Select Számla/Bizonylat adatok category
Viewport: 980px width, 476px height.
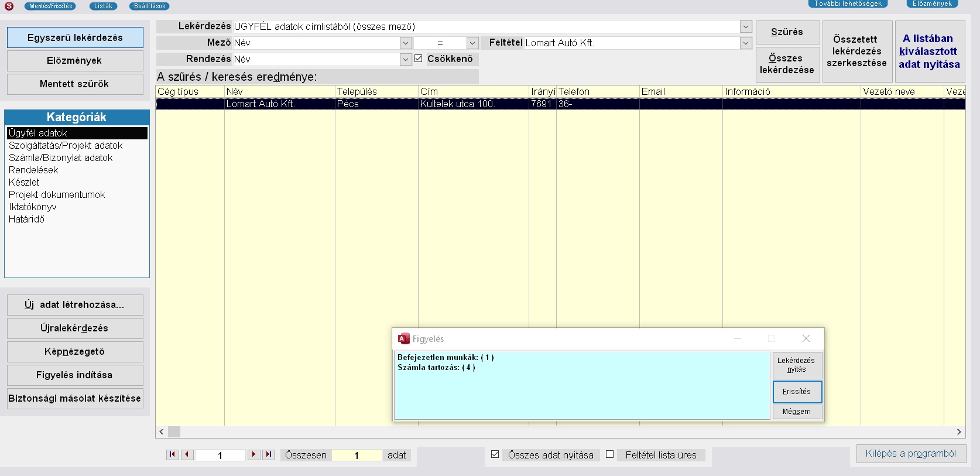click(61, 157)
